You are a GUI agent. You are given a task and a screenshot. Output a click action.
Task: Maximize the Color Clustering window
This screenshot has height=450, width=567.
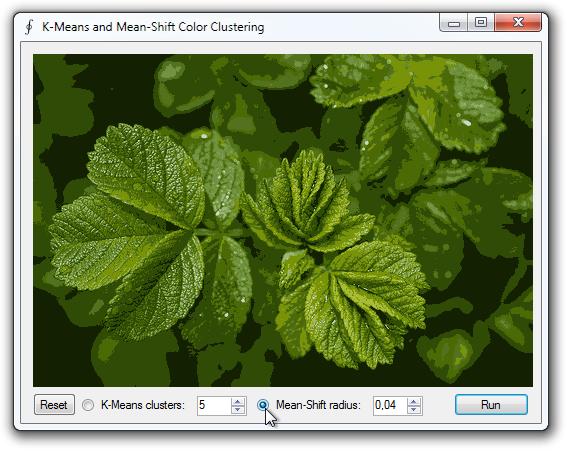pyautogui.click(x=481, y=23)
